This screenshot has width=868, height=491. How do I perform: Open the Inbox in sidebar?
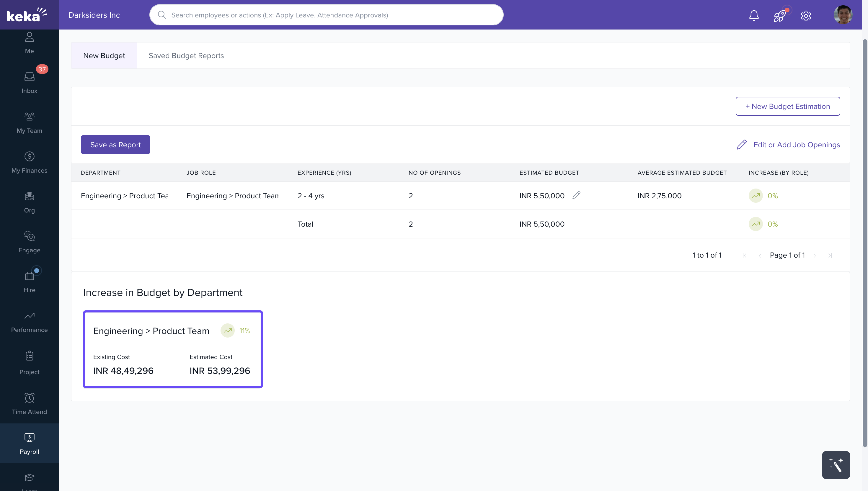[x=29, y=82]
